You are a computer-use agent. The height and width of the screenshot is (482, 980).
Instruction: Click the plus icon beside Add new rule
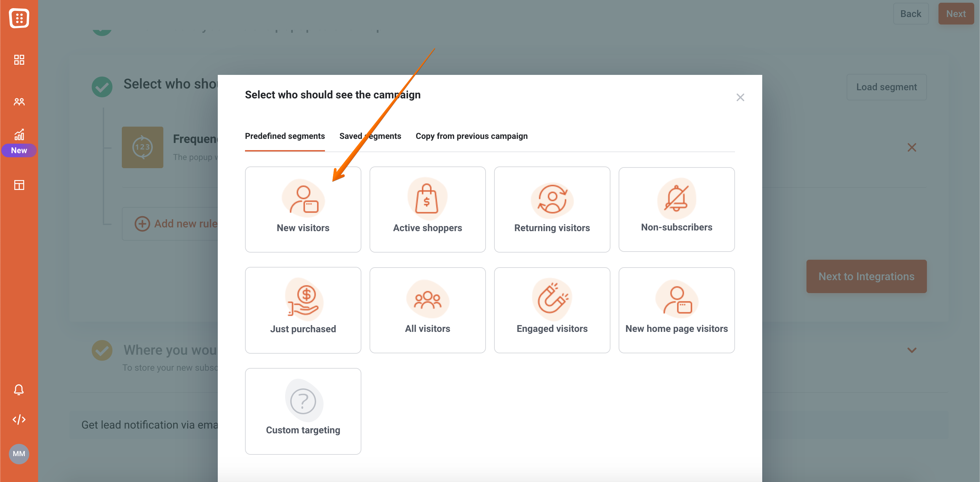(142, 223)
